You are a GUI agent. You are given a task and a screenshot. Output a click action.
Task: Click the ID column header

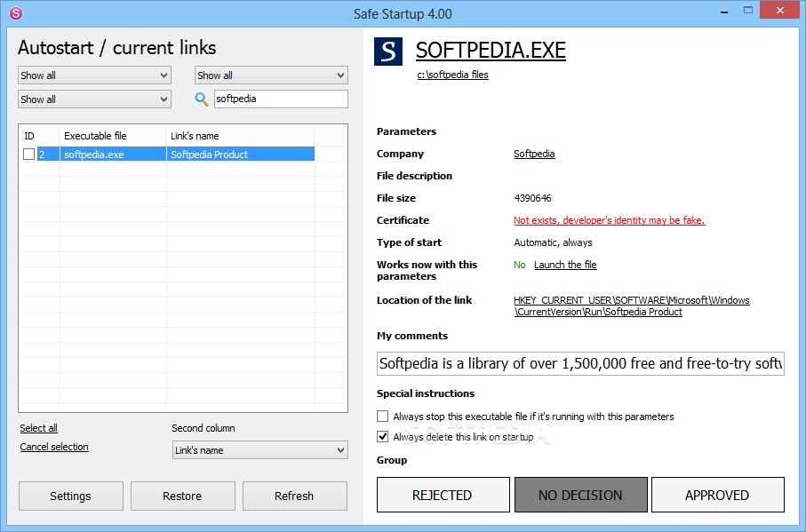(x=39, y=136)
